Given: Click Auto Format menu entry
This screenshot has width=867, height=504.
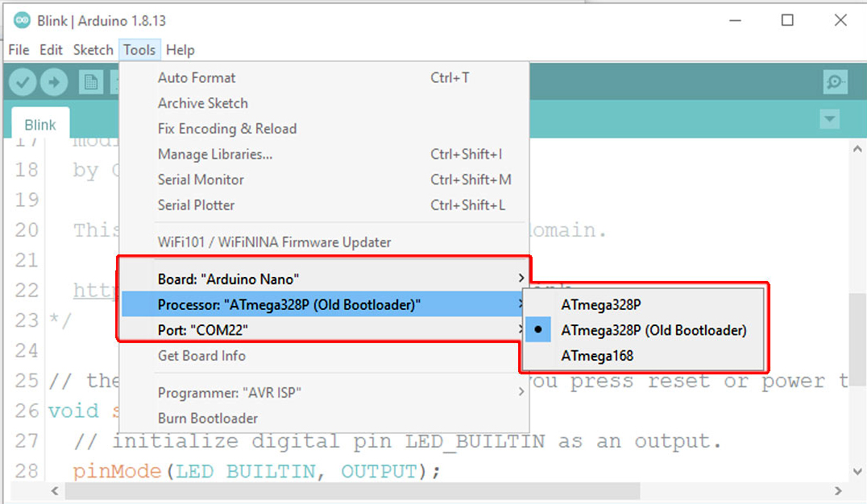Looking at the screenshot, I should point(197,78).
